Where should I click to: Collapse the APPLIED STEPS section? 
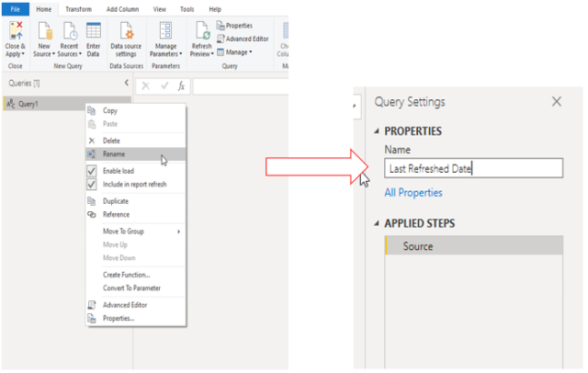pyautogui.click(x=379, y=223)
